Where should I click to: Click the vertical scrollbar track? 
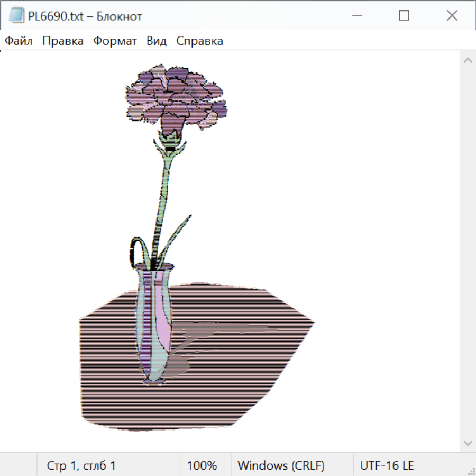(468, 251)
